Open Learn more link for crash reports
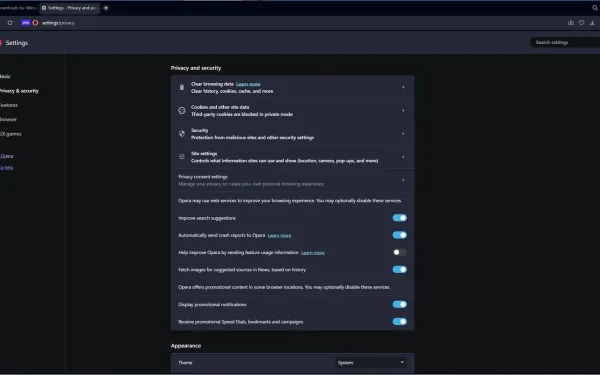 click(x=279, y=235)
